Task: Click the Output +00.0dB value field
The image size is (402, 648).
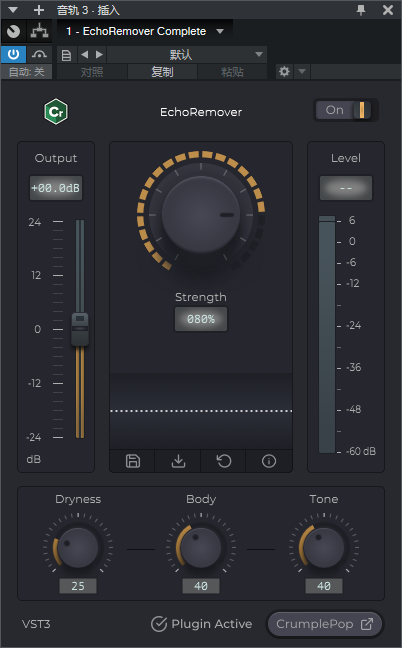Action: click(x=56, y=188)
